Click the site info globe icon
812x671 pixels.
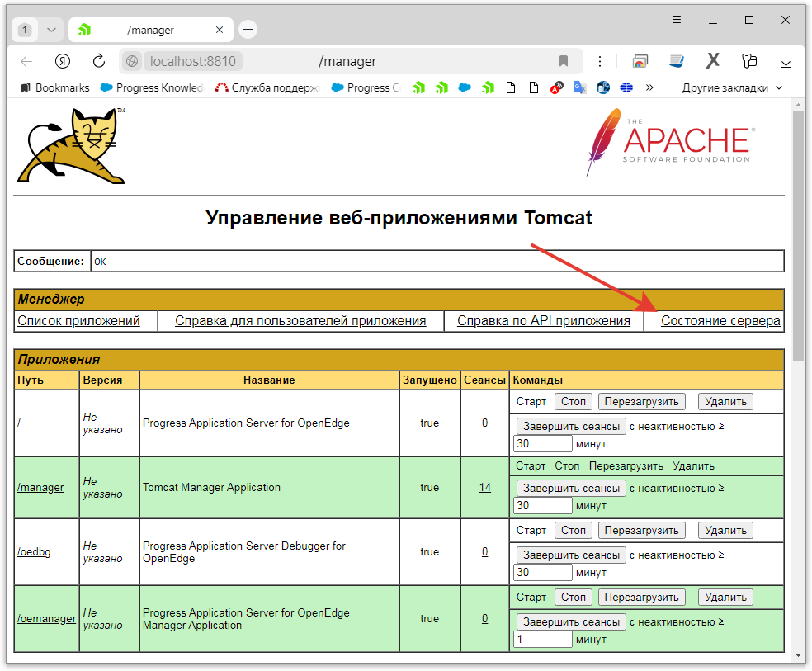pyautogui.click(x=132, y=62)
